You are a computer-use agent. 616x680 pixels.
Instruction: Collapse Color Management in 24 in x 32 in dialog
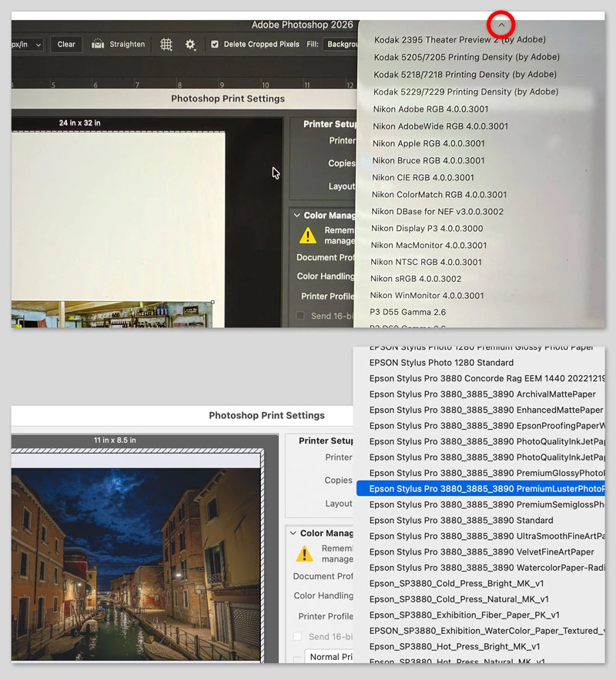297,215
